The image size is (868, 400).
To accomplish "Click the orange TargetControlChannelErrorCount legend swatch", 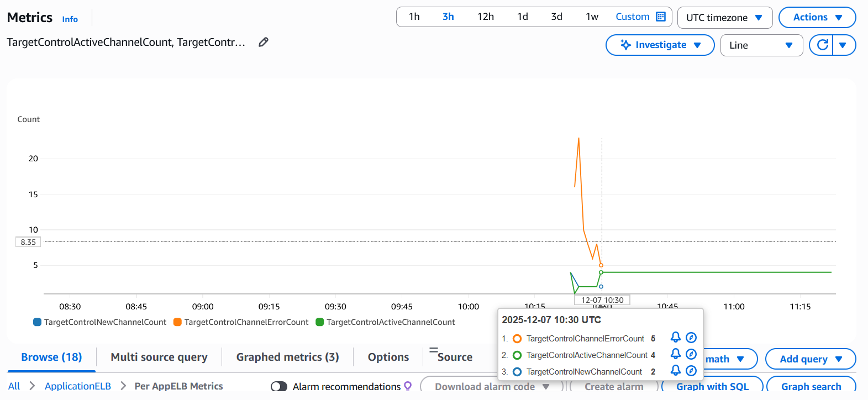I will coord(178,322).
